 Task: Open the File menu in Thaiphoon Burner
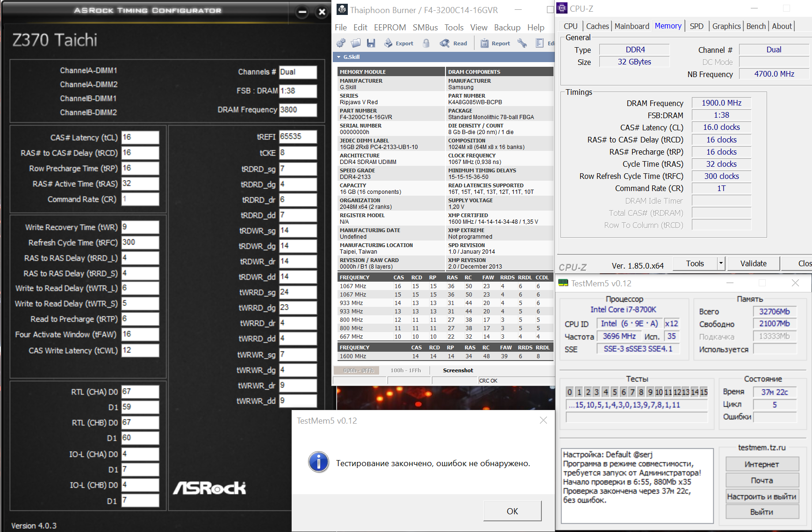click(341, 28)
